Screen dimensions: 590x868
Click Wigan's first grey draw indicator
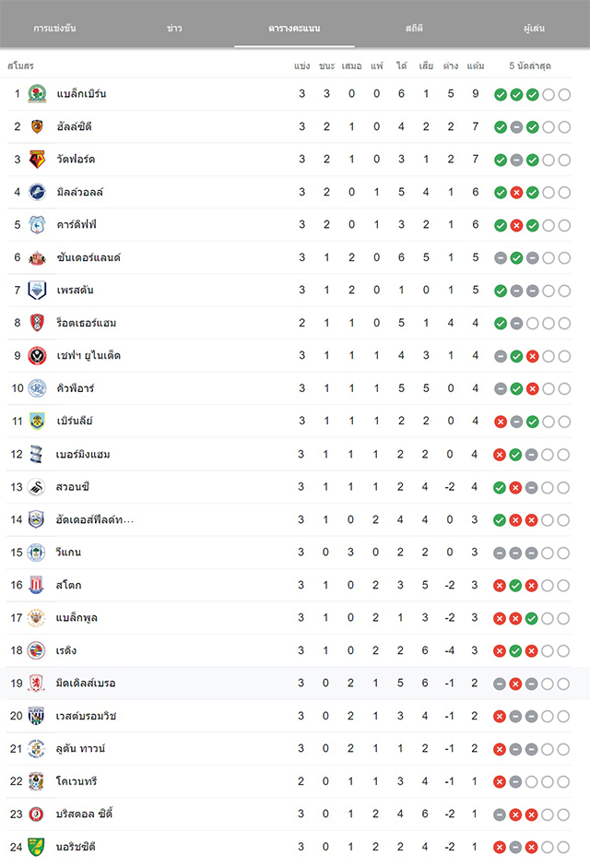(500, 553)
